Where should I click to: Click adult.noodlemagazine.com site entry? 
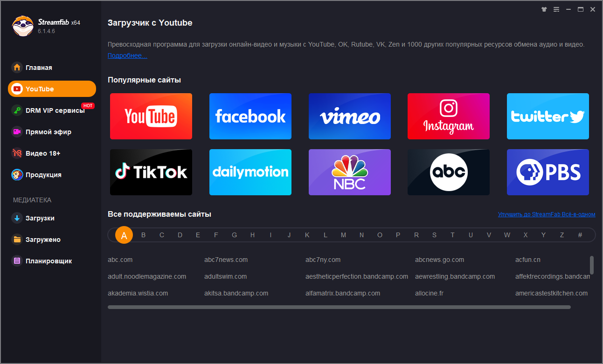click(x=147, y=276)
